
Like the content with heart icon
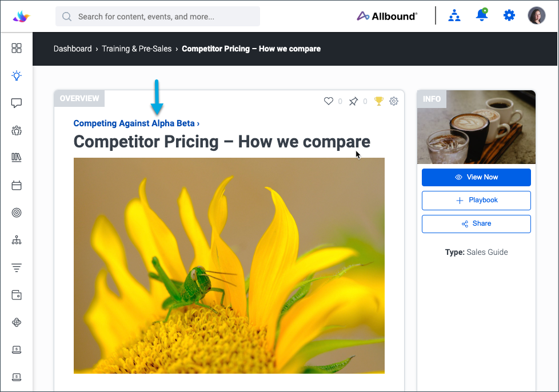[328, 101]
